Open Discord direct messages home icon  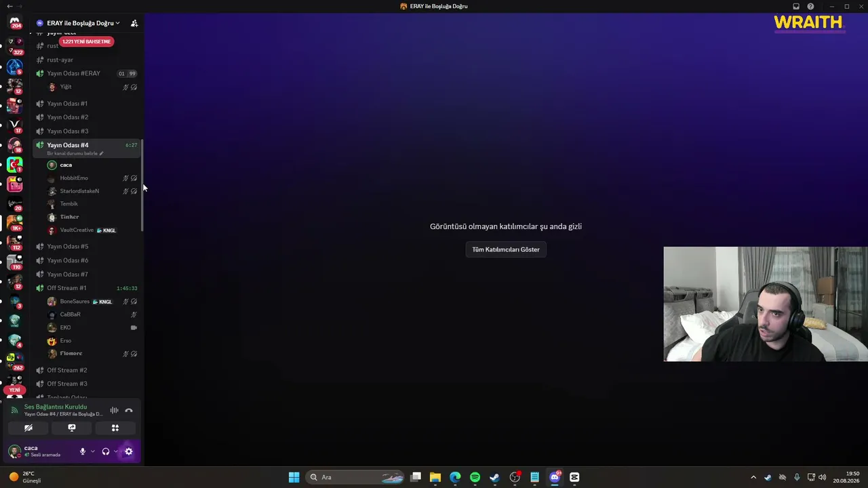coord(15,22)
